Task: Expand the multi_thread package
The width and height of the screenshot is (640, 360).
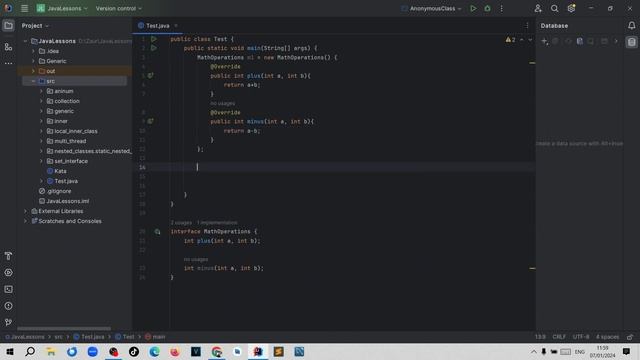Action: pos(41,141)
